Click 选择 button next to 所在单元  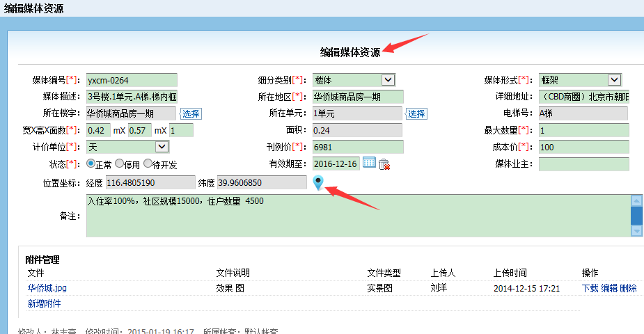(416, 113)
